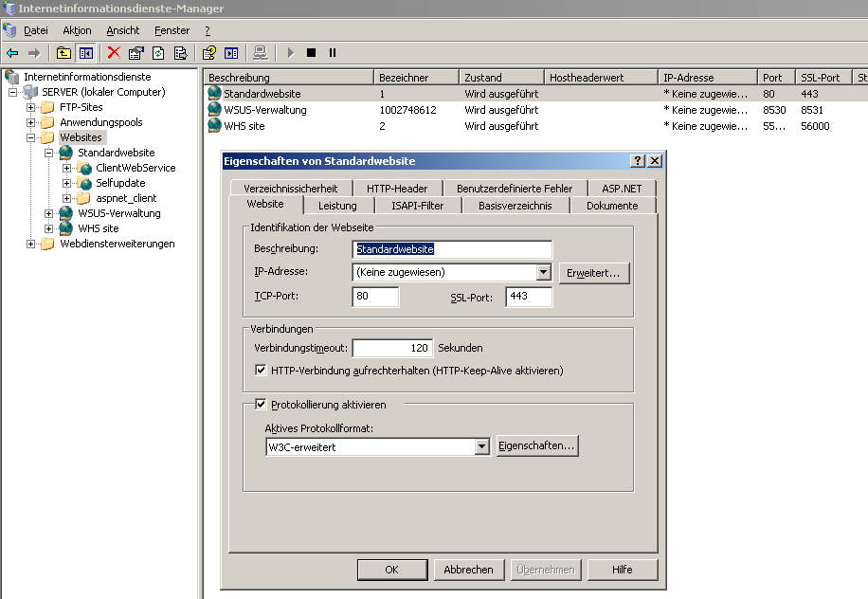Click the up one level folder icon
This screenshot has width=868, height=599.
coord(63,53)
